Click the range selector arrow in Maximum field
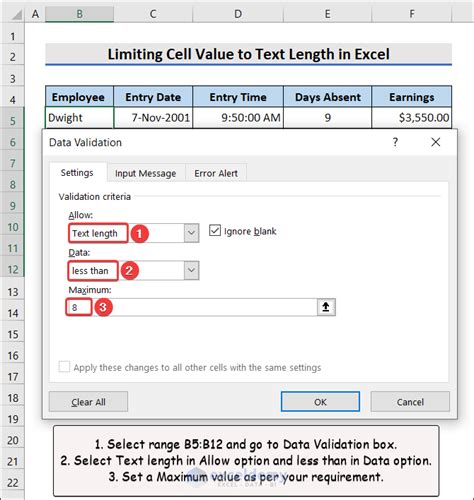 [326, 307]
